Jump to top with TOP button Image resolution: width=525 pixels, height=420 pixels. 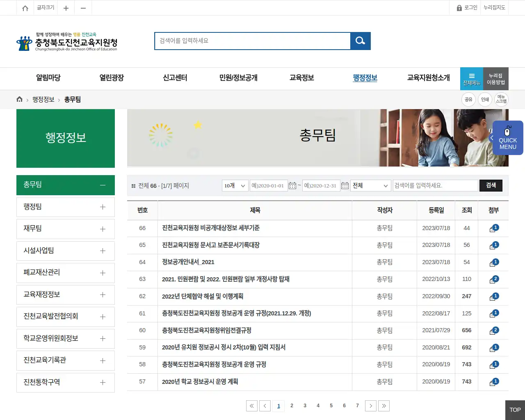tap(515, 410)
